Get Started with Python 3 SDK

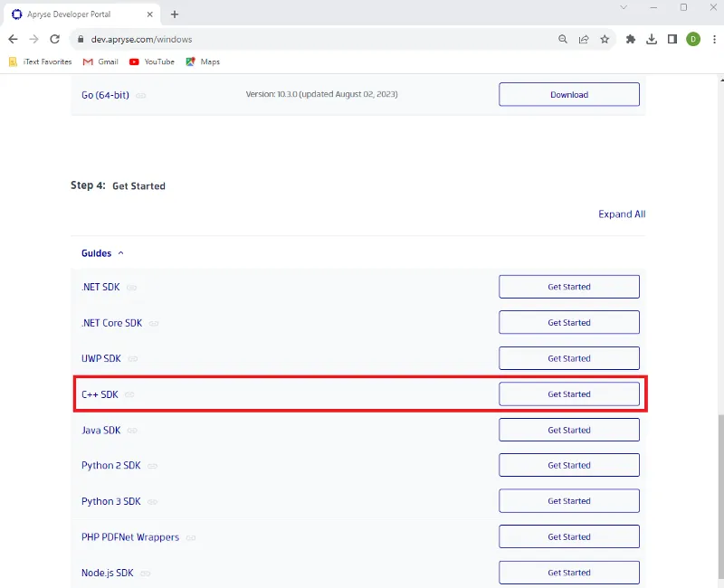tap(569, 501)
